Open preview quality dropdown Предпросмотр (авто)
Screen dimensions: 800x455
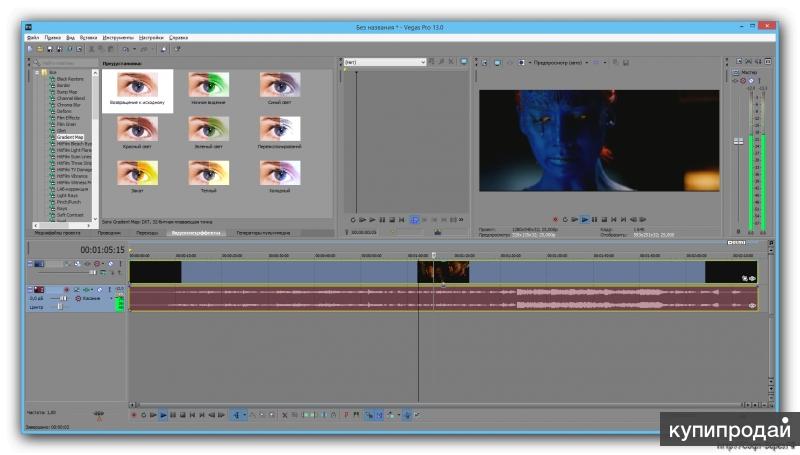tap(560, 62)
